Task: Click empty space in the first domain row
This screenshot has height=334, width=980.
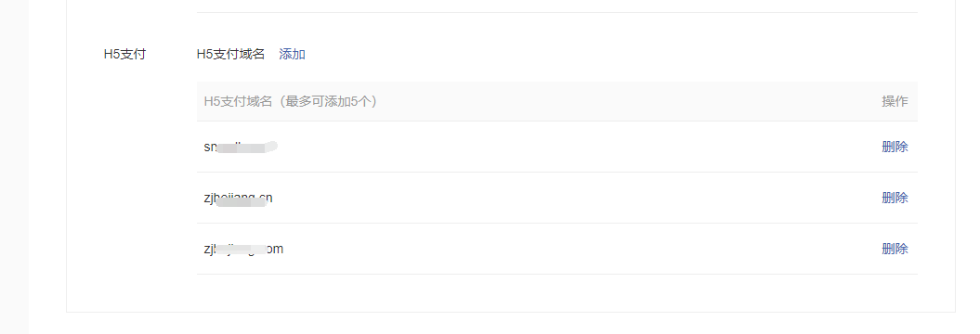Action: (x=563, y=147)
